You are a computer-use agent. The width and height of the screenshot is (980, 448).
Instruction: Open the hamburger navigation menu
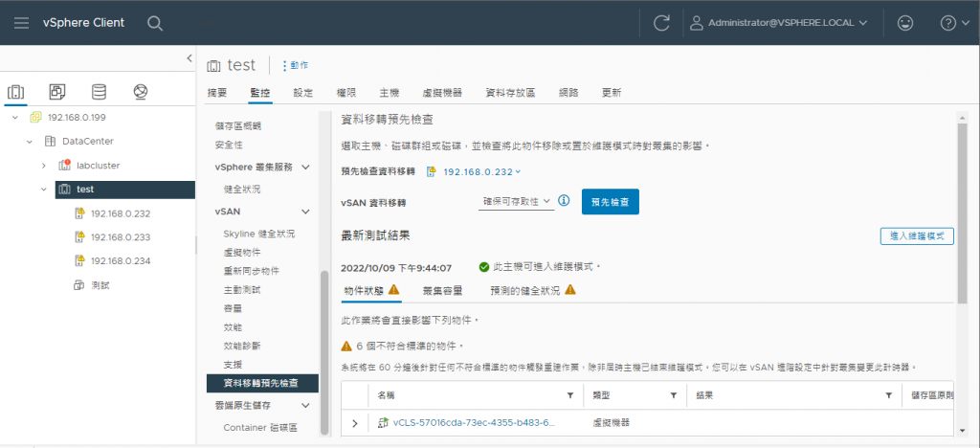tap(21, 23)
